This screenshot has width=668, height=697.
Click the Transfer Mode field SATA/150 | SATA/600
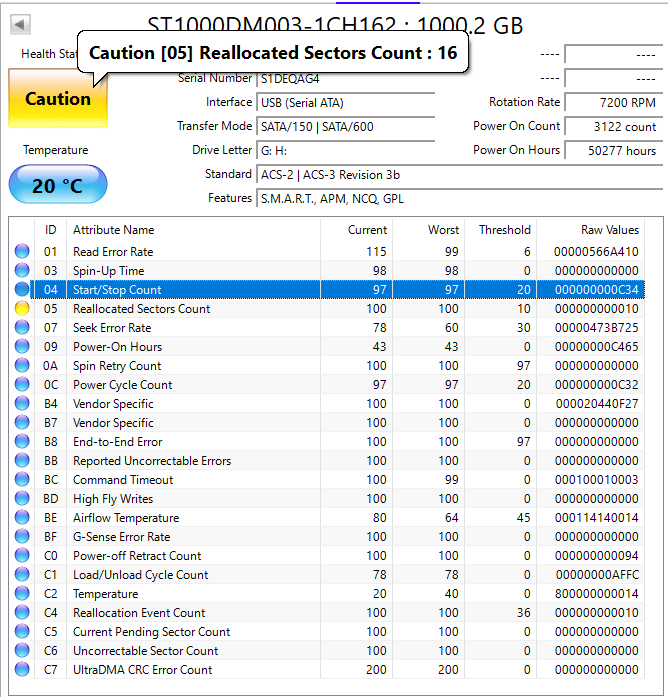coord(345,127)
